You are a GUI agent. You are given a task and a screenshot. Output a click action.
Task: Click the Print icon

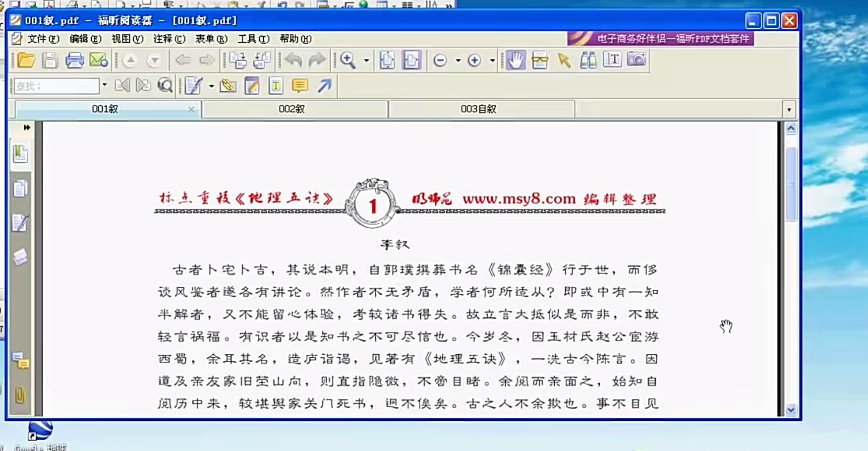tap(74, 60)
